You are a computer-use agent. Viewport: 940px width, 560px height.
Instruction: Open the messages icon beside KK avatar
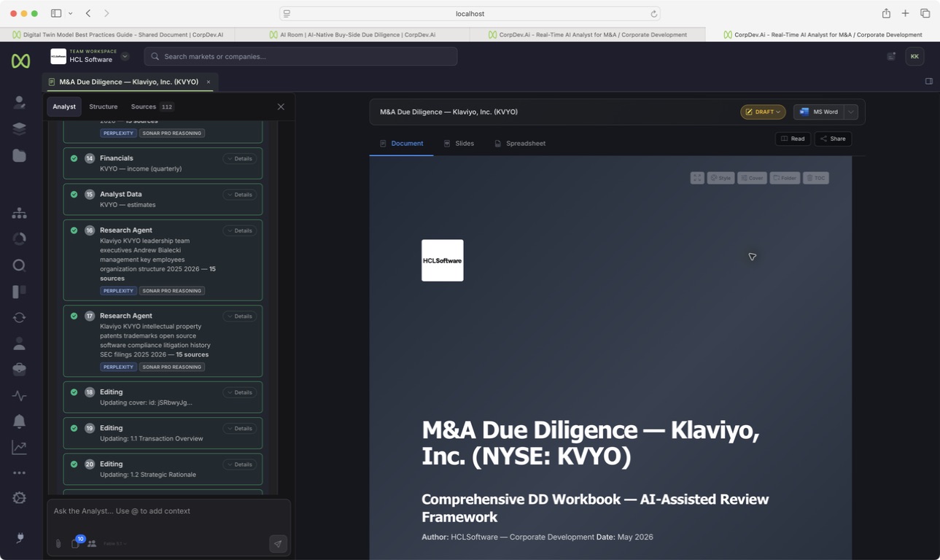[x=891, y=56]
